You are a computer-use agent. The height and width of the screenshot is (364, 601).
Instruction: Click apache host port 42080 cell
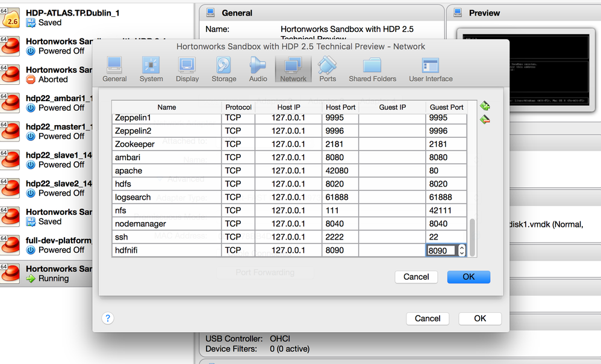(340, 171)
